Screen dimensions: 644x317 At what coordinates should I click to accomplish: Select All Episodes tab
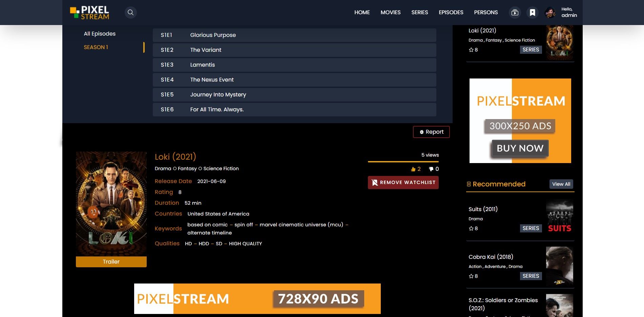click(x=100, y=33)
